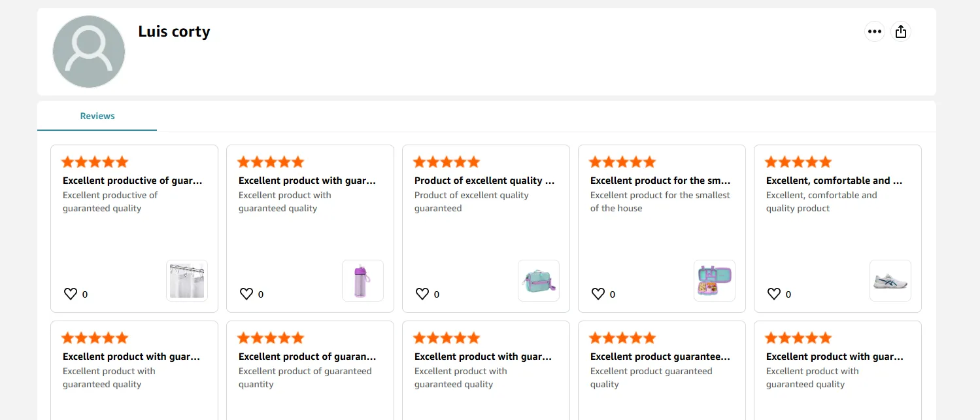Open review titled "Excellent productive of guar..."
Viewport: 980px width, 420px height.
133,181
